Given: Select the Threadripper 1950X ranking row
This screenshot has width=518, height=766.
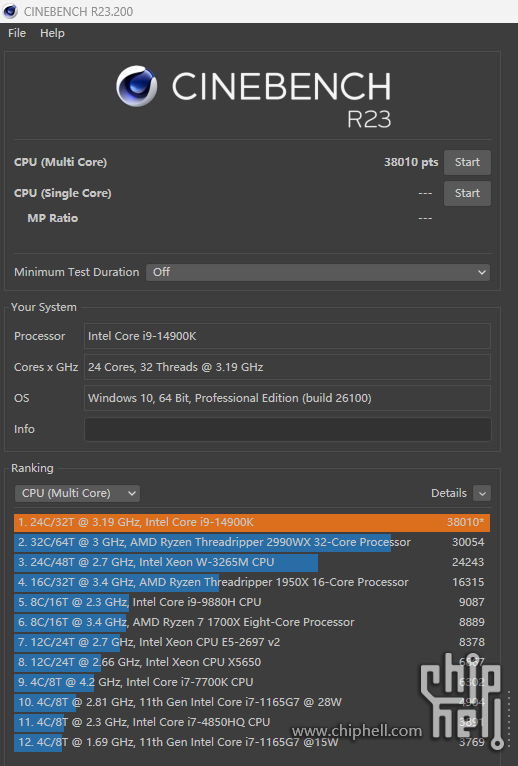Looking at the screenshot, I should pos(252,582).
